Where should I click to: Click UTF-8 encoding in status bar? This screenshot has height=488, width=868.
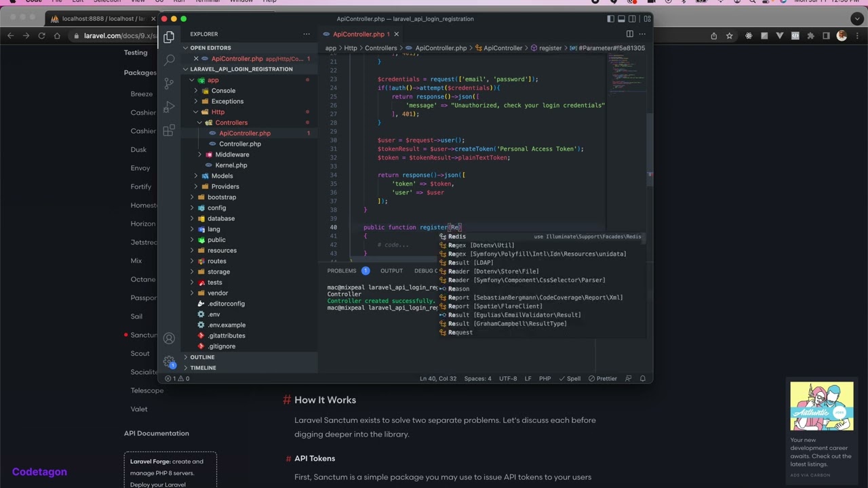508,378
